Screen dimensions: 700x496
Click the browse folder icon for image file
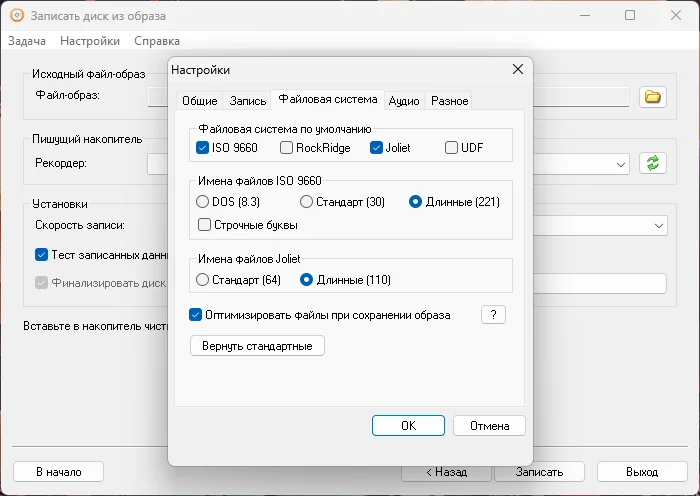tap(653, 97)
